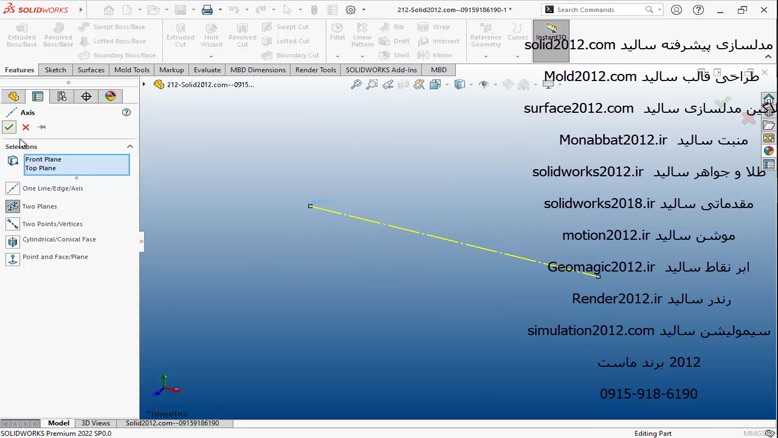
Task: Toggle the Cylindrical/Conical Face option
Action: 12,241
